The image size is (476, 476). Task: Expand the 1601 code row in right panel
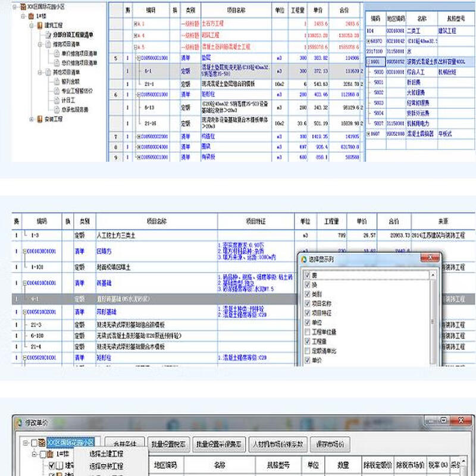tap(369, 61)
